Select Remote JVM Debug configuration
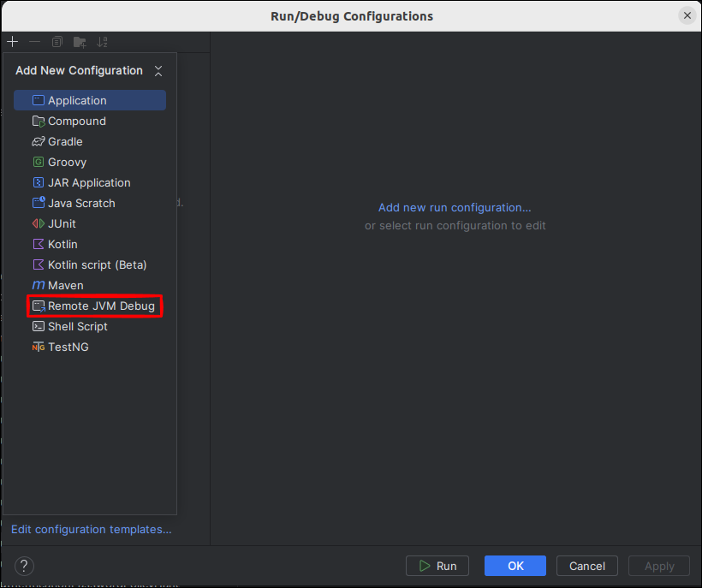 click(101, 306)
